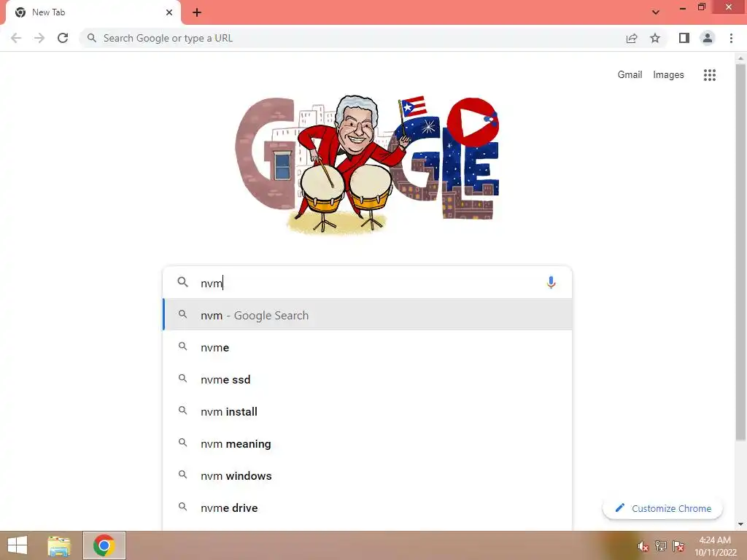
Task: Open the Windows Start menu
Action: coord(18,545)
